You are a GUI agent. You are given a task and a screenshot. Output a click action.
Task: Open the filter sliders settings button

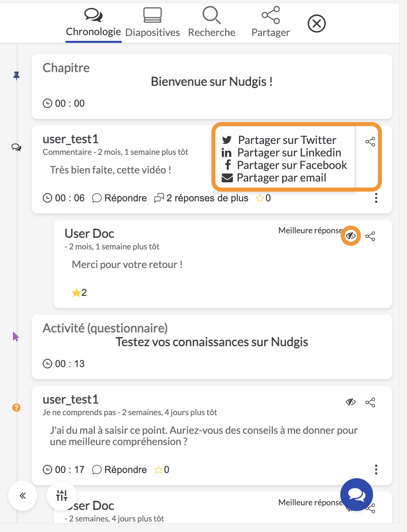pyautogui.click(x=62, y=495)
